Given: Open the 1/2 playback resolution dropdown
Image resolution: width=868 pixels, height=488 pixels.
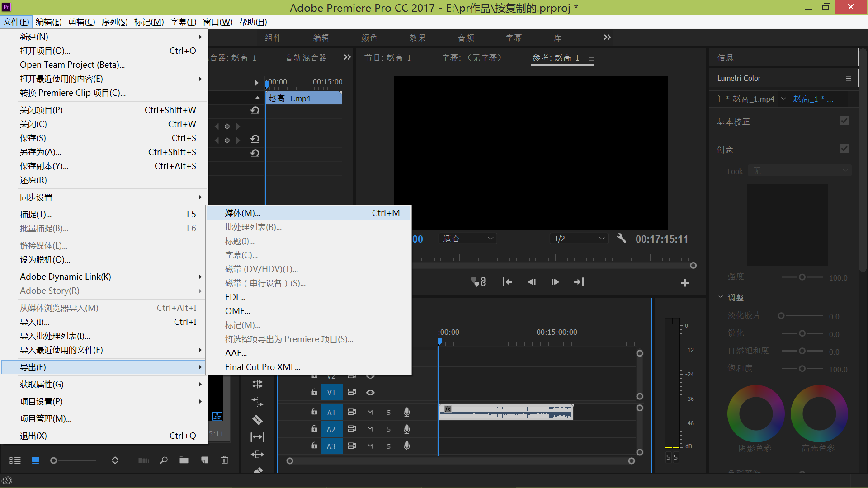Looking at the screenshot, I should [x=579, y=238].
